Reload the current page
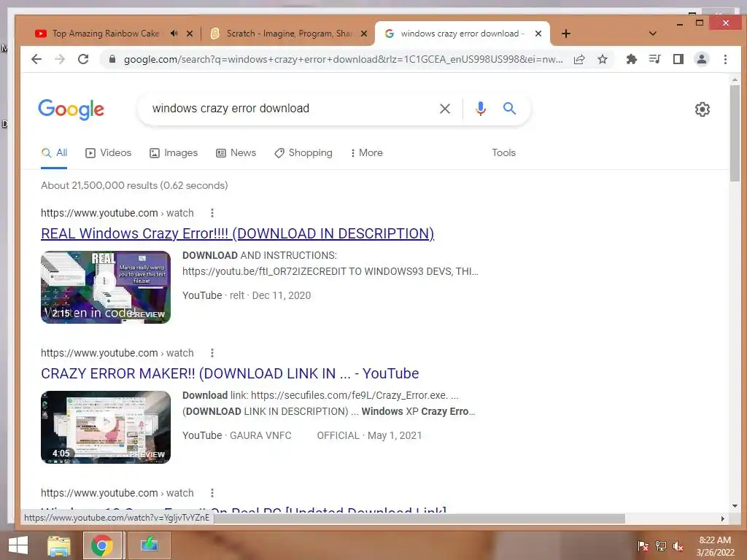The image size is (747, 560). pyautogui.click(x=83, y=59)
